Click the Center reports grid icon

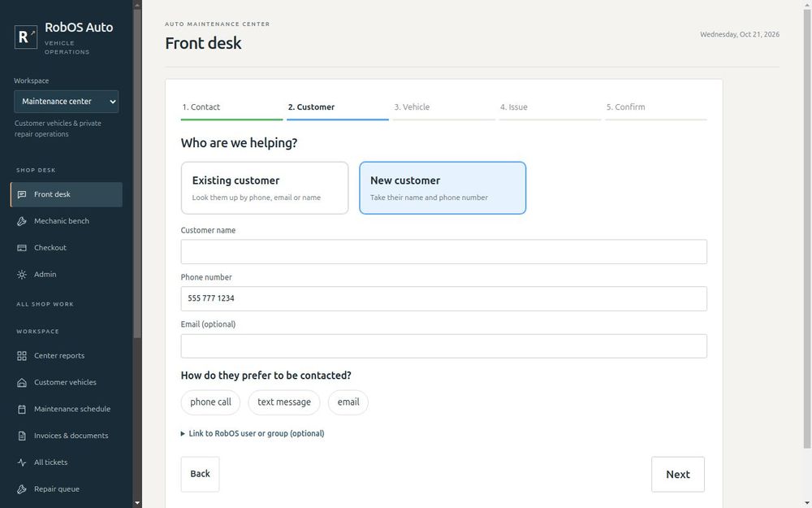coord(22,356)
